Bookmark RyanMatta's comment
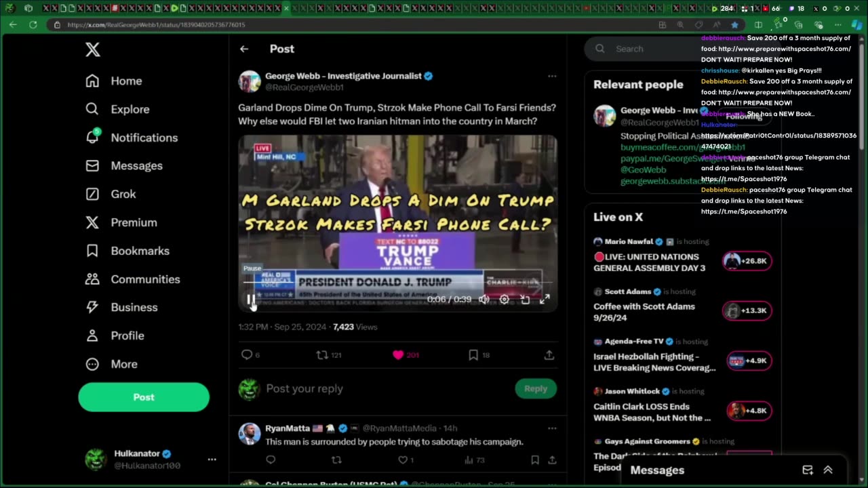The image size is (868, 488). (x=535, y=460)
